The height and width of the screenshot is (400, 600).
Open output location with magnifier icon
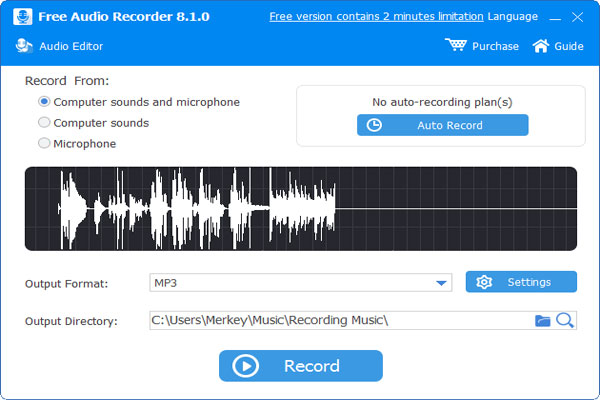[565, 320]
